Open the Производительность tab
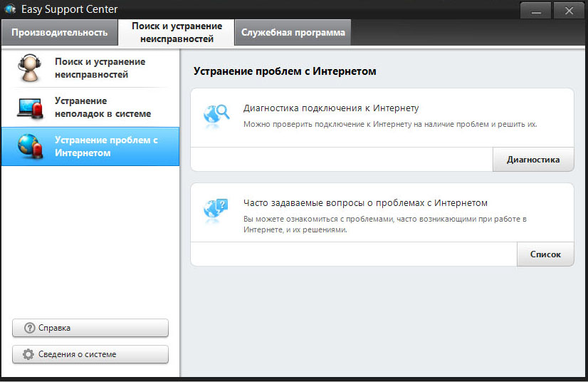 [59, 33]
